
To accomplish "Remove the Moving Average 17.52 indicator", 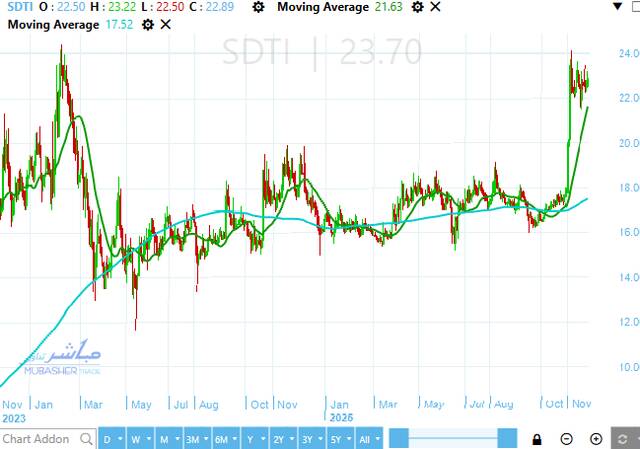I will coord(166,25).
